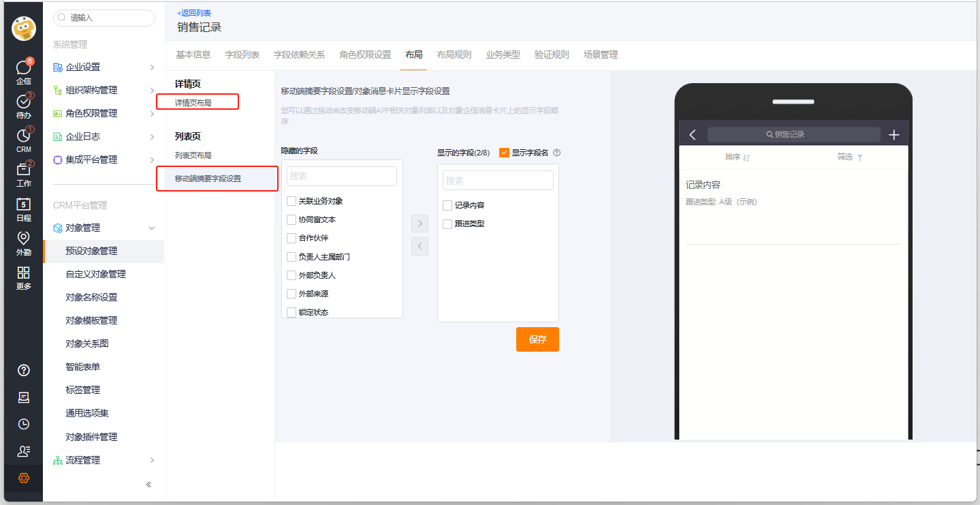This screenshot has height=505, width=980.
Task: Click hidden fields 搜索 input
Action: tap(342, 176)
